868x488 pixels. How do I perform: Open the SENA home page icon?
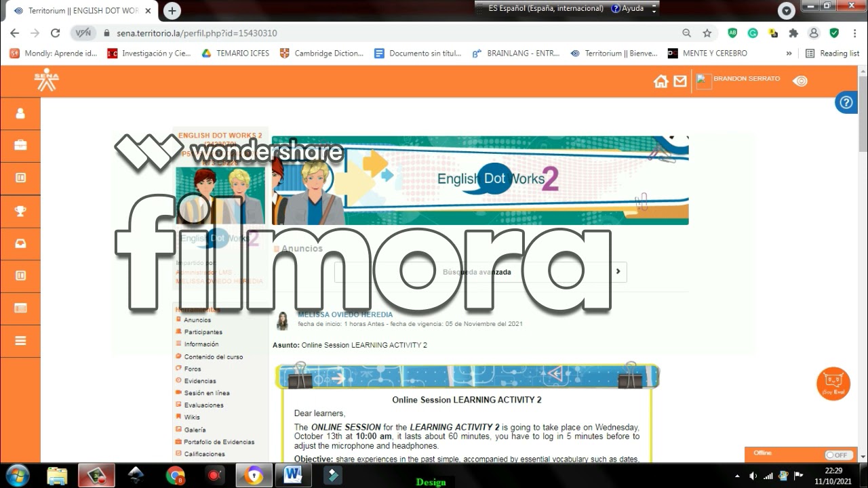(660, 81)
